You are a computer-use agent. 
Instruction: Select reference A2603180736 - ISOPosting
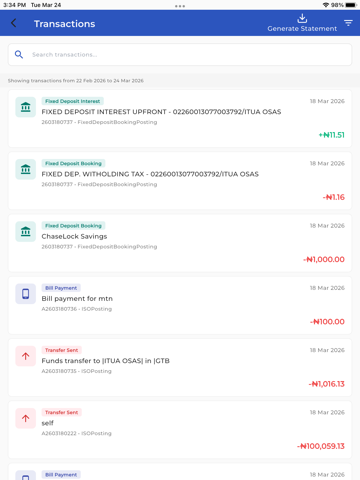[x=77, y=309]
